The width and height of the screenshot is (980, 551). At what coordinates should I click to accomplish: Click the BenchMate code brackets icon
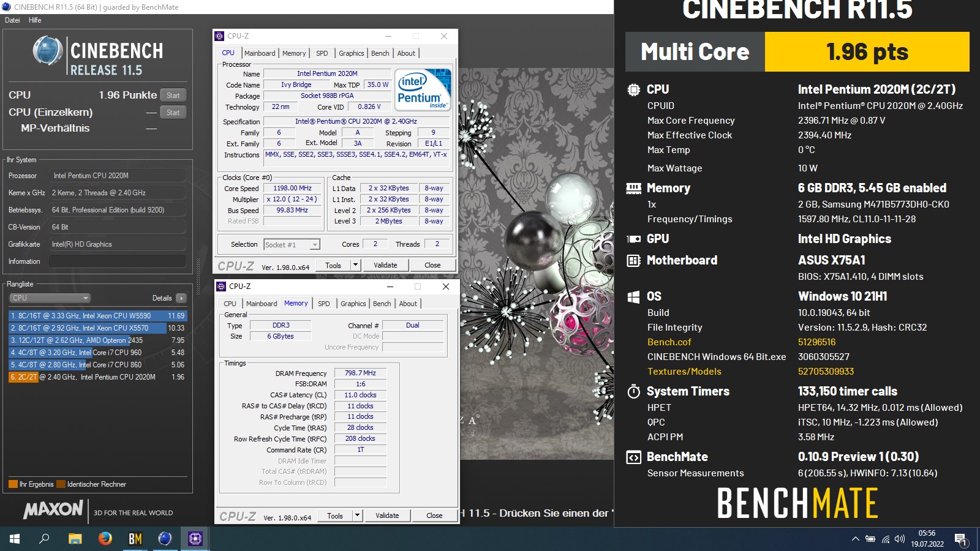click(633, 457)
